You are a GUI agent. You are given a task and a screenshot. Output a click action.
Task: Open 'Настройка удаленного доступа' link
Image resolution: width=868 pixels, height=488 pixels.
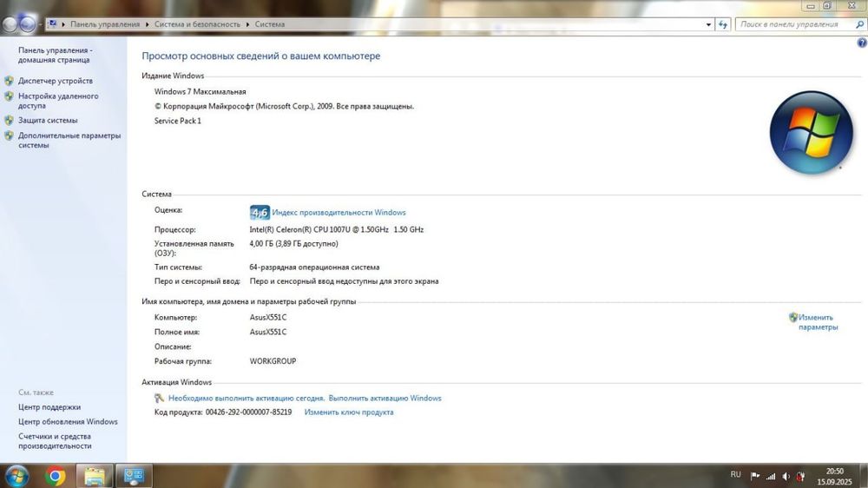(x=58, y=101)
